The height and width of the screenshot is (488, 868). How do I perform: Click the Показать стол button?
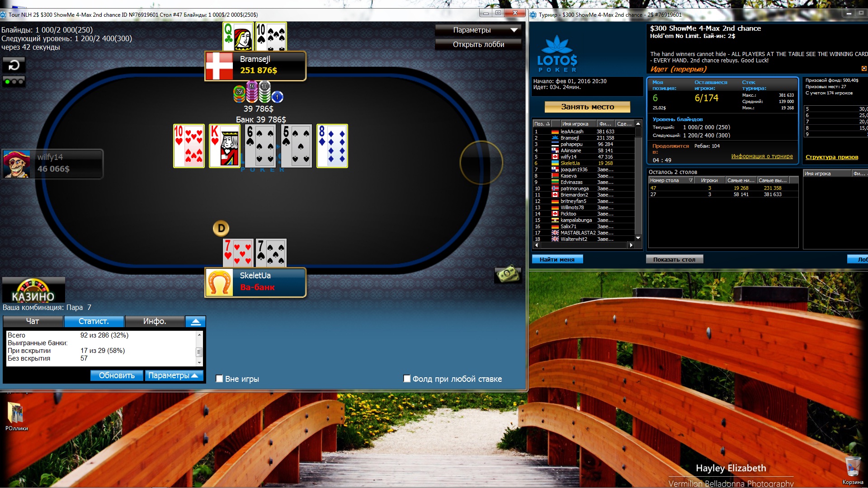[674, 259]
